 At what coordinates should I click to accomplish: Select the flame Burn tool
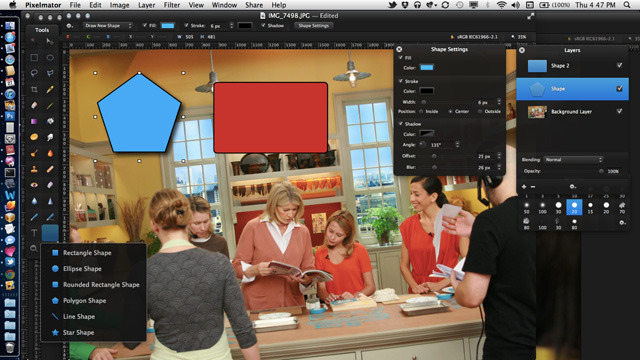50,153
